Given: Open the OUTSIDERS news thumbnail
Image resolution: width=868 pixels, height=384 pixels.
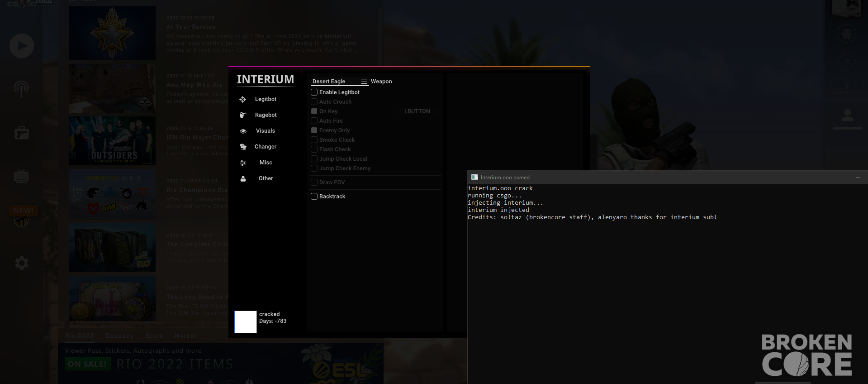Looking at the screenshot, I should [x=112, y=141].
